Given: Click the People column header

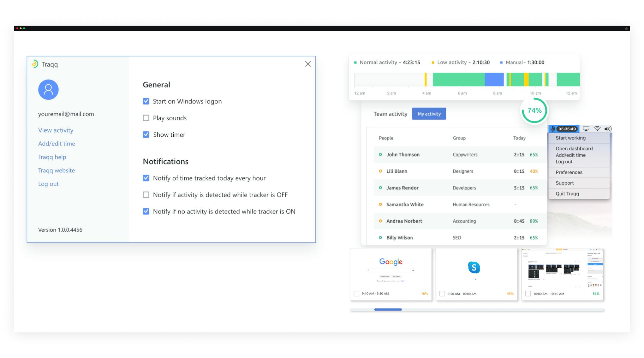Looking at the screenshot, I should click(386, 138).
